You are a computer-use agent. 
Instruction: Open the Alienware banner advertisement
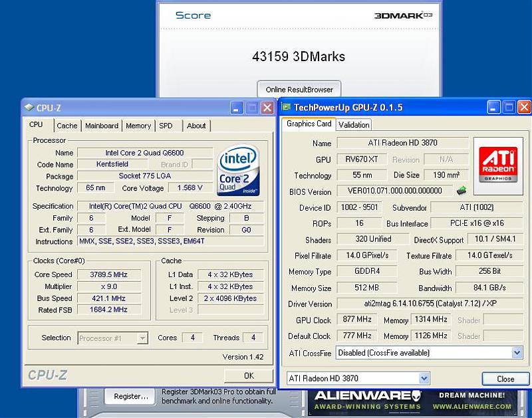point(412,402)
